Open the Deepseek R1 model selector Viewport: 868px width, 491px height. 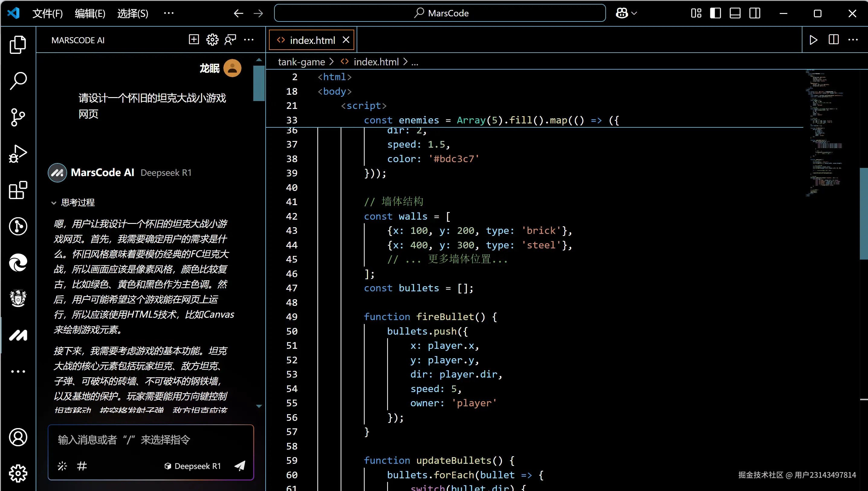pos(193,466)
